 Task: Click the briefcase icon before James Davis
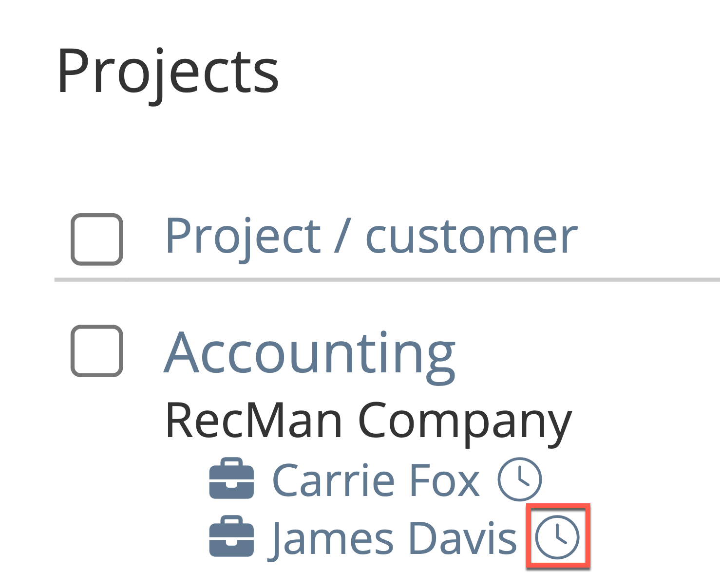coord(231,536)
